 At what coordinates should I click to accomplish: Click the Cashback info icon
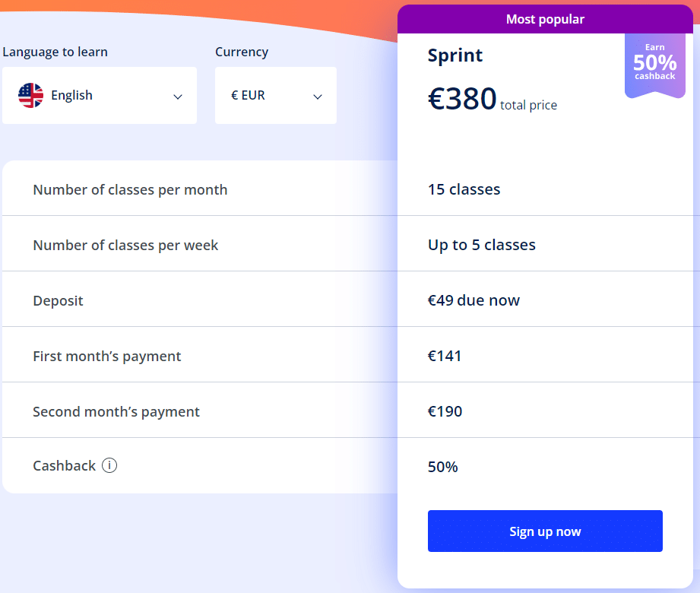(x=109, y=465)
